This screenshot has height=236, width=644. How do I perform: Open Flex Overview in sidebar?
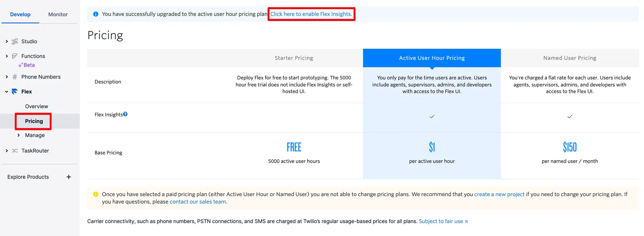click(37, 106)
